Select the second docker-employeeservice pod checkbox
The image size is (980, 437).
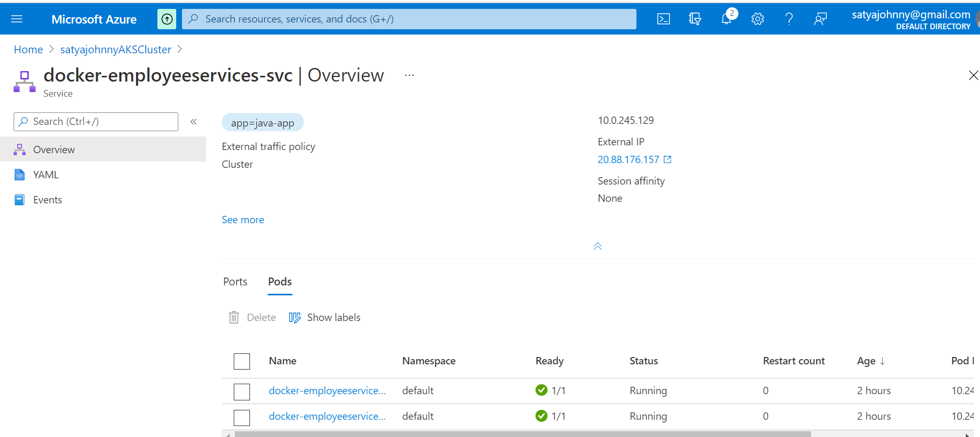pyautogui.click(x=242, y=417)
